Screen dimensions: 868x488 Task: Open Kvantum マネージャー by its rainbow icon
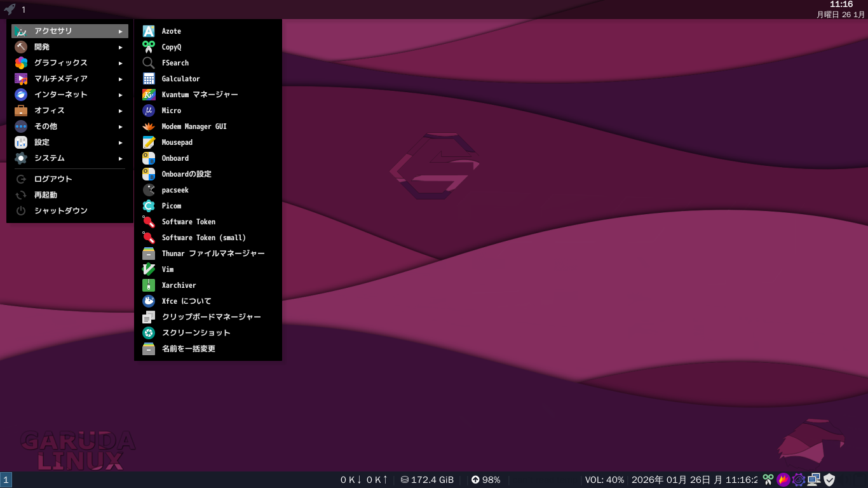tap(149, 95)
